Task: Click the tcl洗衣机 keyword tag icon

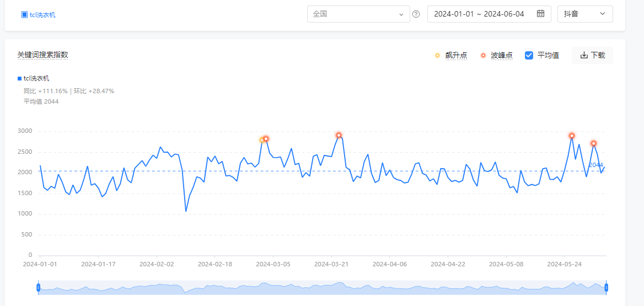Action: pos(24,15)
